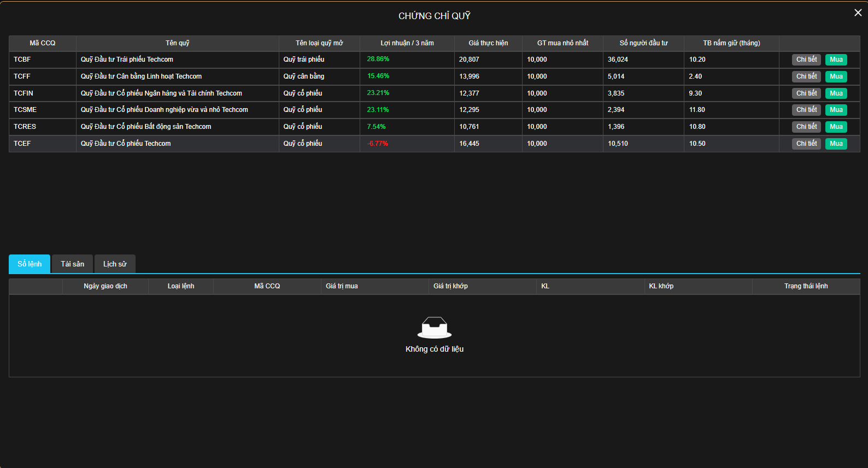Click the 23.11% profit value

tap(378, 110)
